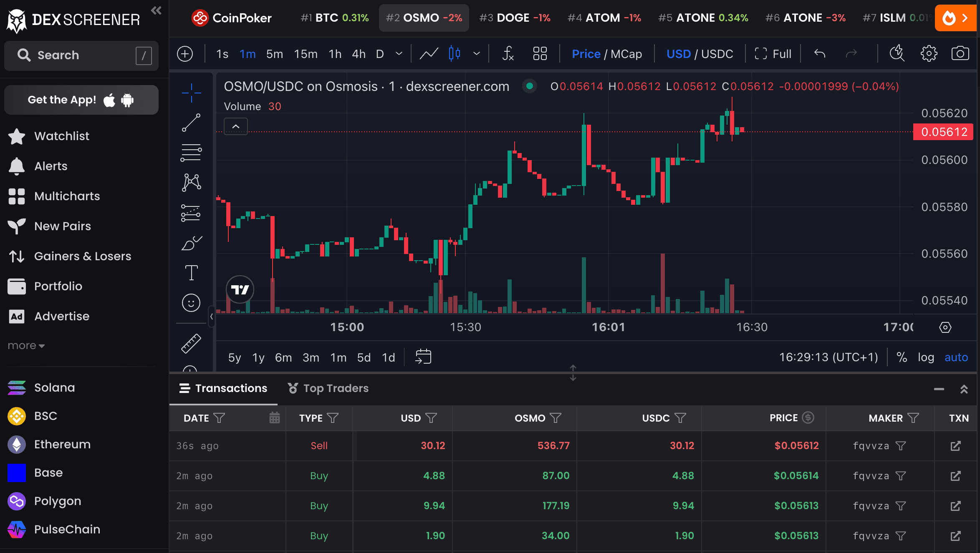The image size is (980, 553).
Task: Open chart settings gear icon
Action: click(x=929, y=54)
